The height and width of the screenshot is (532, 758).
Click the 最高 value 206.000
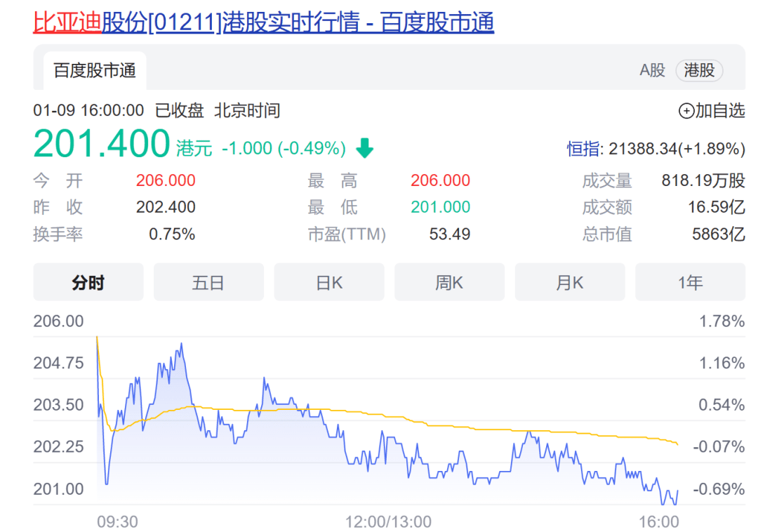click(440, 180)
